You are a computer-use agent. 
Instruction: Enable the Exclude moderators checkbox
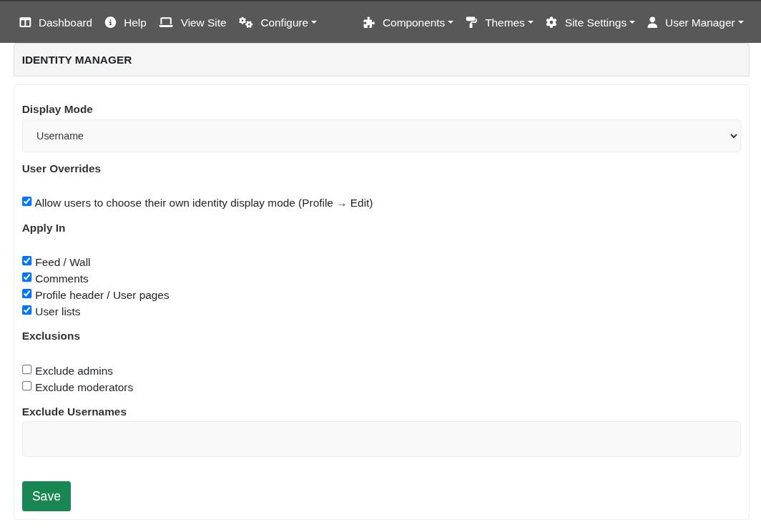pyautogui.click(x=26, y=385)
